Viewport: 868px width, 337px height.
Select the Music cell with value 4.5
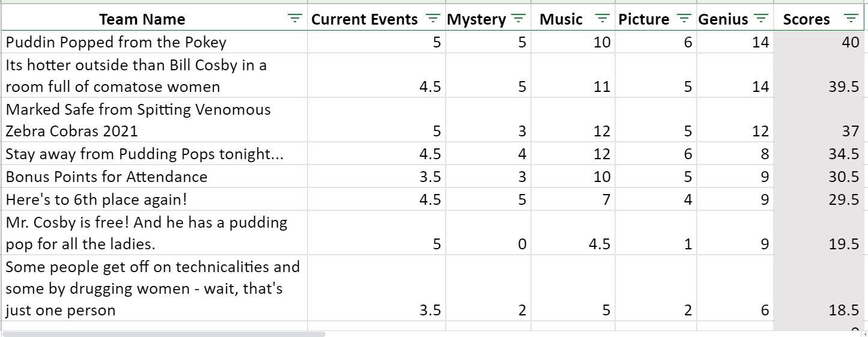(573, 233)
